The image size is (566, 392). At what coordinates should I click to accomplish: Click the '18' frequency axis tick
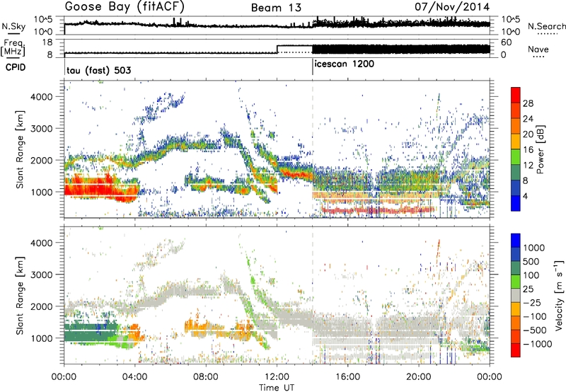[x=47, y=42]
